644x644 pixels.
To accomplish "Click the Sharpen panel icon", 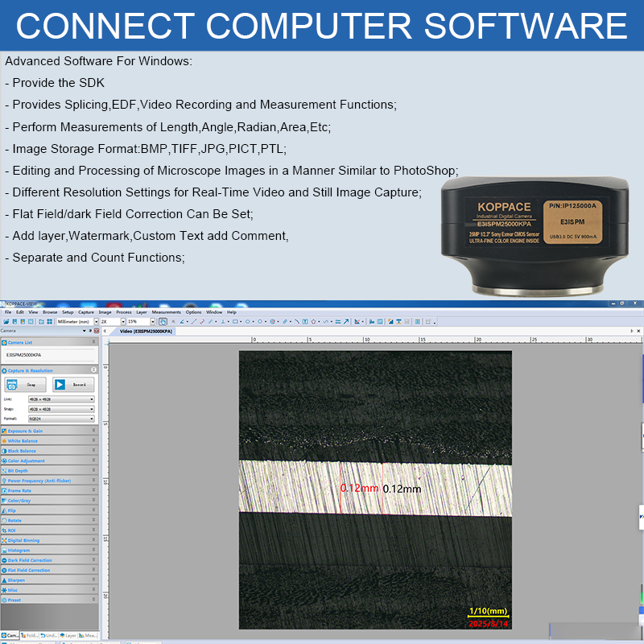I will point(4,580).
